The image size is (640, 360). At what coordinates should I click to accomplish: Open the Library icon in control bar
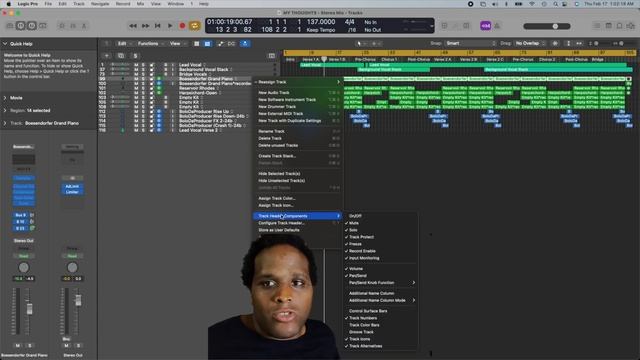[x=10, y=26]
